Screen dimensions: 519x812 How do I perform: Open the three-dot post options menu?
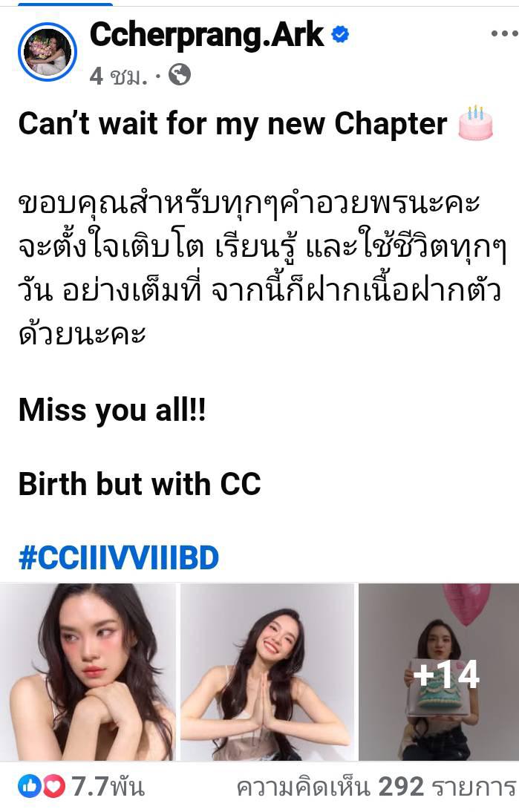504,33
